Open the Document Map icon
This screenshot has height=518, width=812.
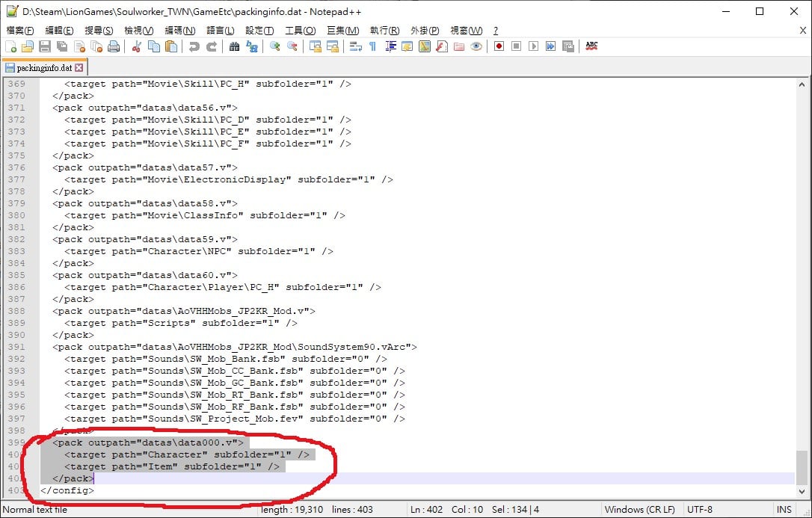click(x=425, y=46)
